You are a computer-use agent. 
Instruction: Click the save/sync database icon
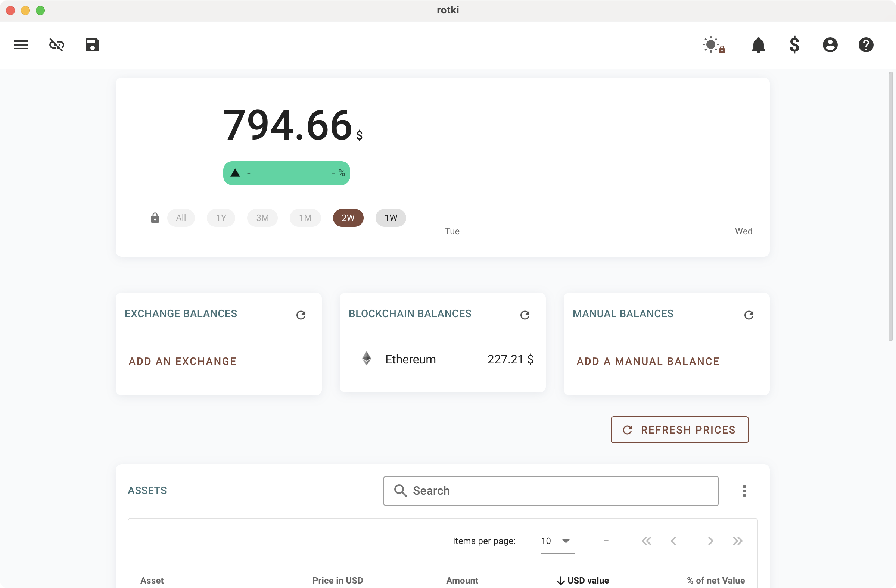[93, 45]
